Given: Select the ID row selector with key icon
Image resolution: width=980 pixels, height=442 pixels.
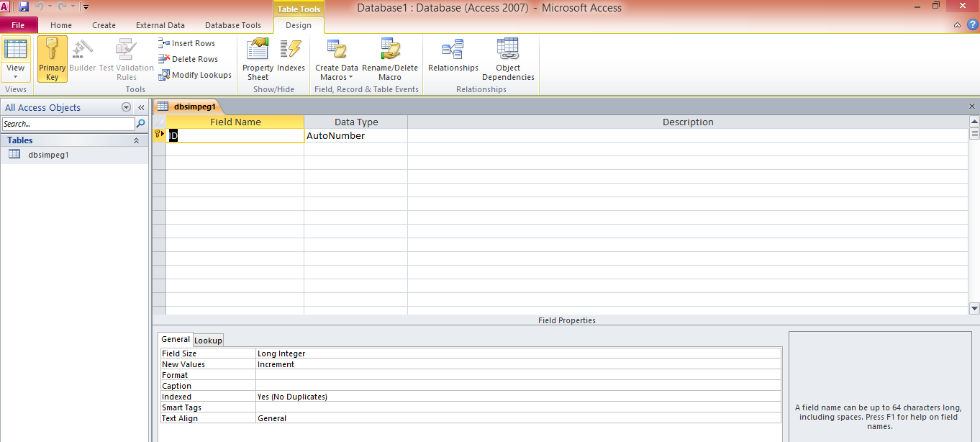Looking at the screenshot, I should point(159,135).
